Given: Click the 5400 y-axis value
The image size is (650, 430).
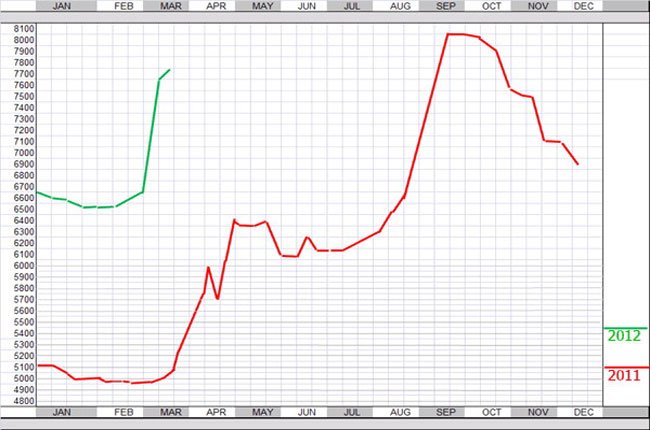Looking at the screenshot, I should [x=24, y=333].
